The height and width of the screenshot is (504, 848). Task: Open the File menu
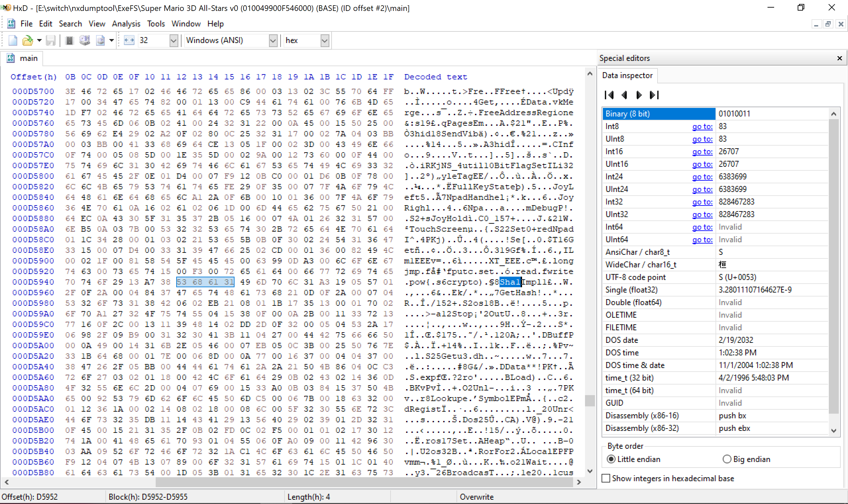coord(26,23)
